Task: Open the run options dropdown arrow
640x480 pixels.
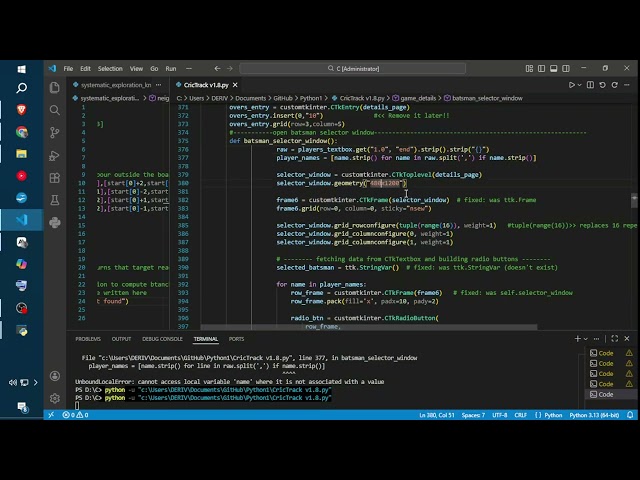Action: 580,85
